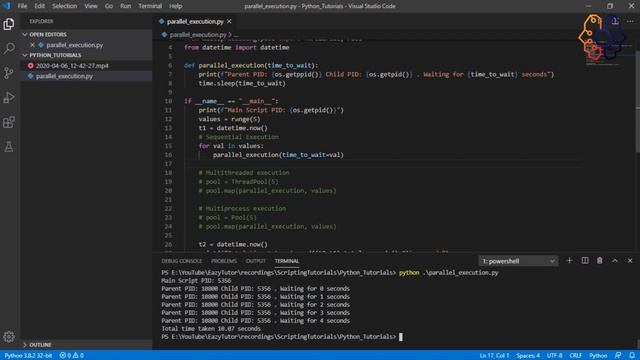The height and width of the screenshot is (360, 640).
Task: Open the Help menu
Action: click(x=176, y=6)
